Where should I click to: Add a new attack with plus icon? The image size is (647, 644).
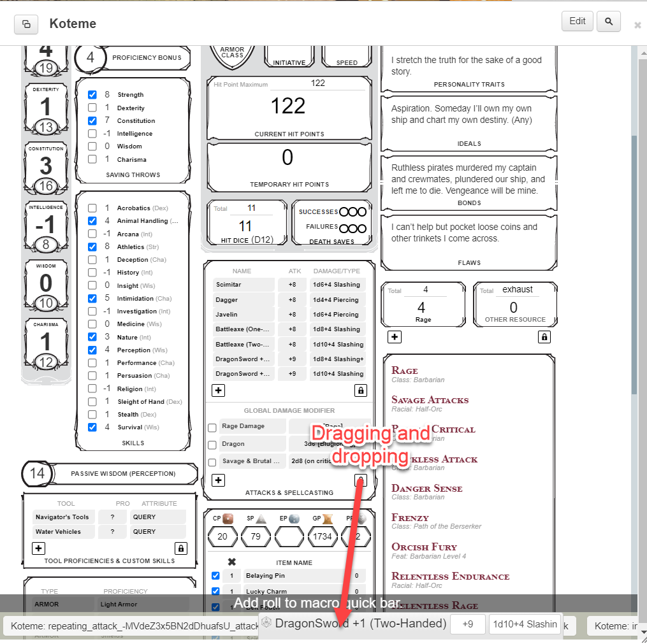click(x=218, y=390)
